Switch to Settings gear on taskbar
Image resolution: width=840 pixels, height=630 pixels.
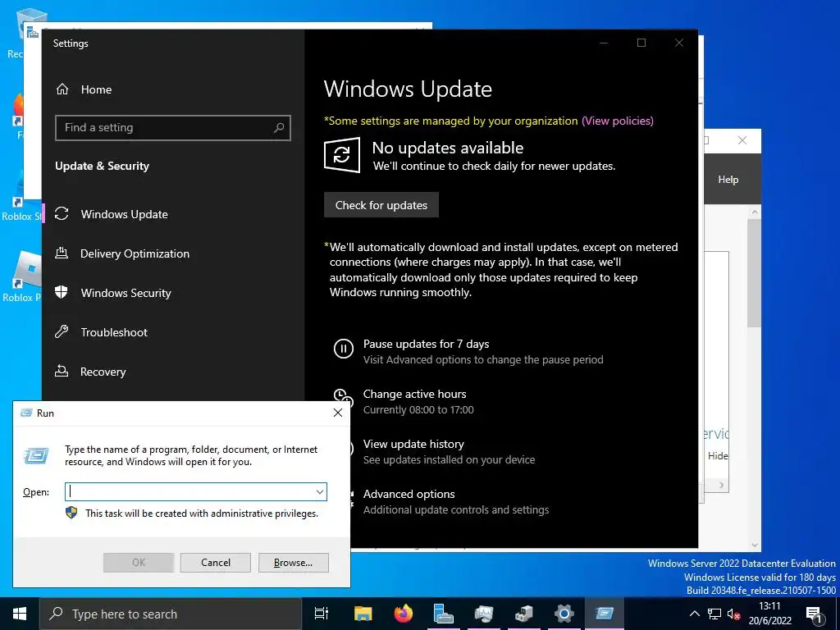[x=564, y=614]
